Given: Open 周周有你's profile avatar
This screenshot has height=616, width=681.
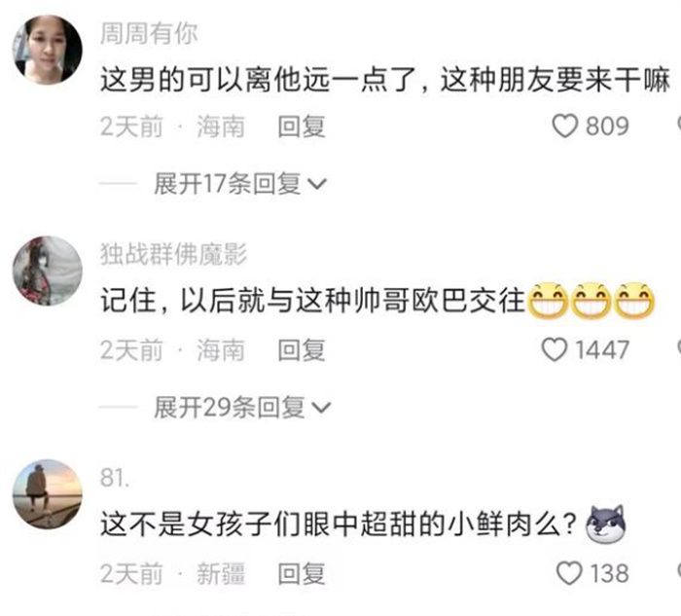Looking at the screenshot, I should (x=48, y=50).
